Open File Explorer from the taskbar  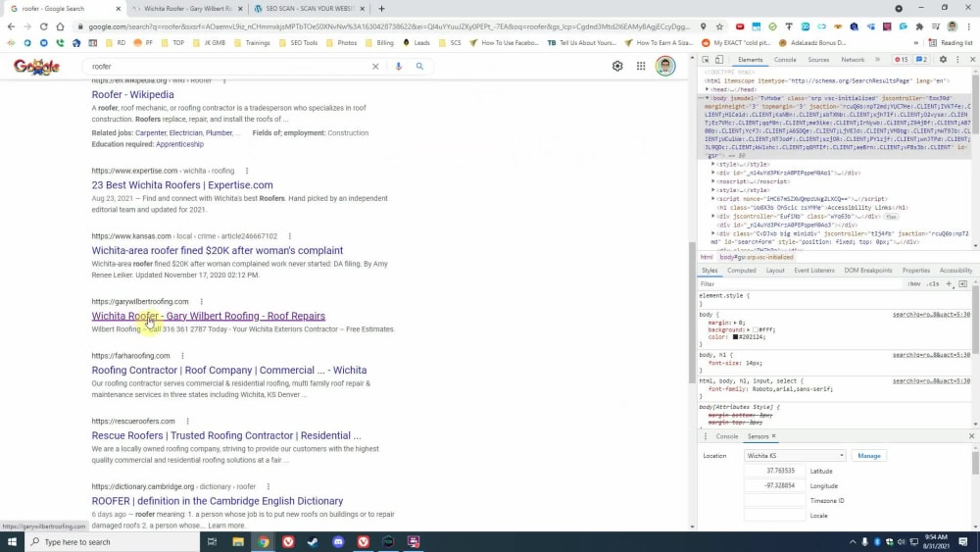pyautogui.click(x=238, y=542)
